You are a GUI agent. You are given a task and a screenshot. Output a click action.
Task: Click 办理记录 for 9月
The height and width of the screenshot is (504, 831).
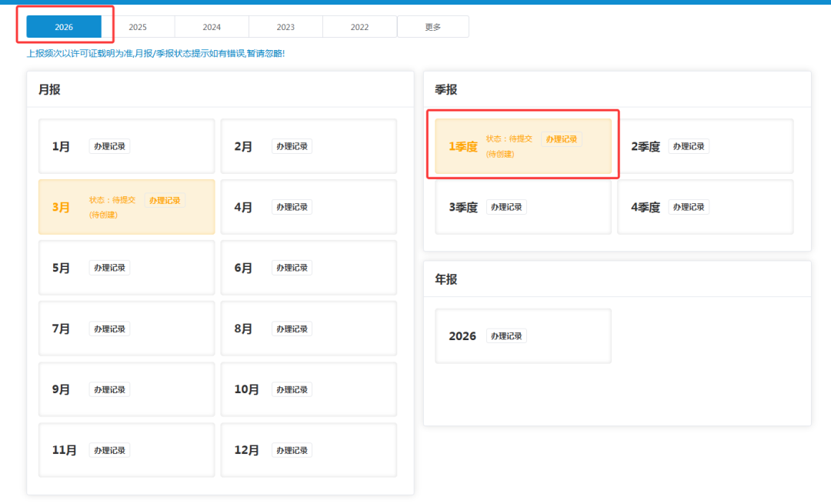point(109,389)
